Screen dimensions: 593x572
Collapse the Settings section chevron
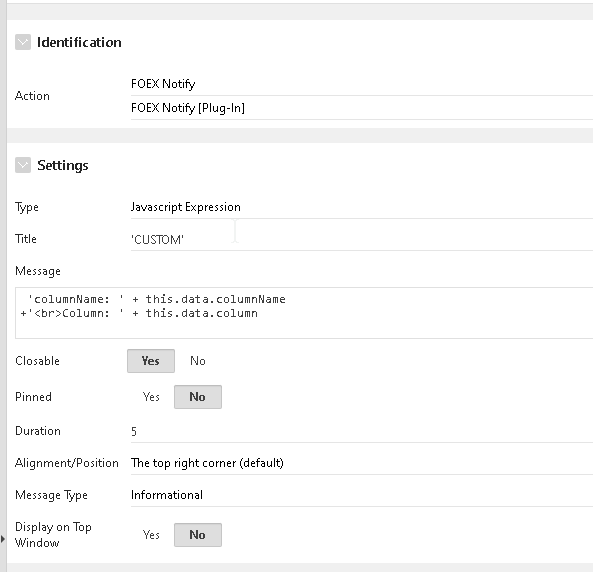coord(23,165)
